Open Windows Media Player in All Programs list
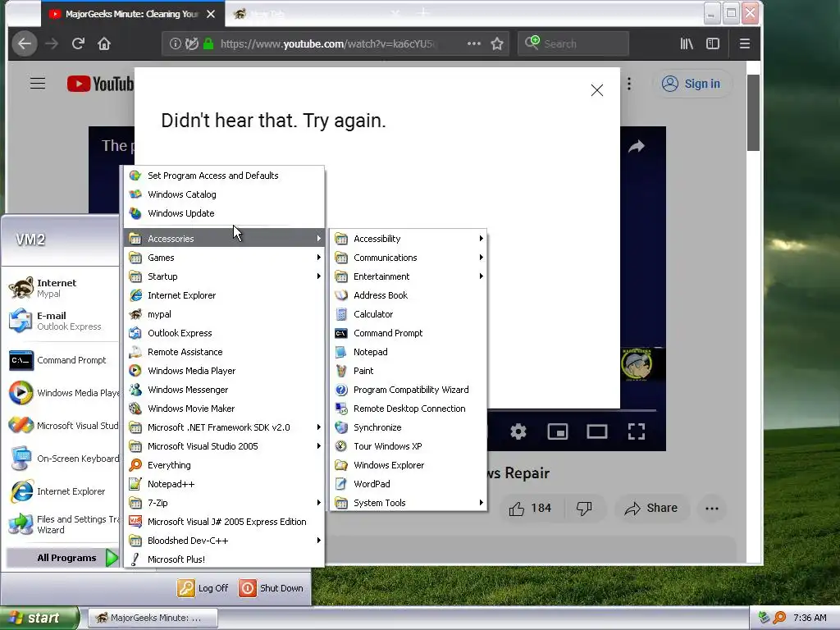This screenshot has width=840, height=630. point(224,371)
